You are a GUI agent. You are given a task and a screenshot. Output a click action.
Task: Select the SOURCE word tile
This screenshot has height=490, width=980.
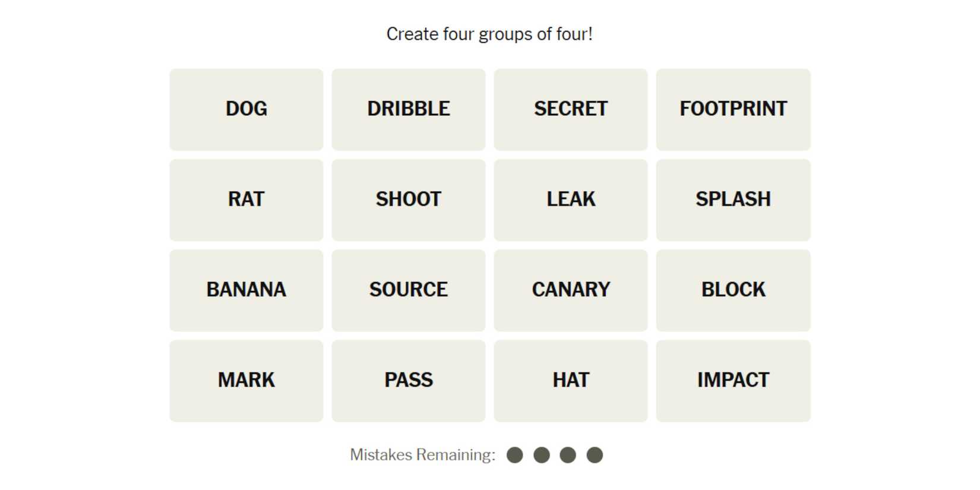point(408,290)
